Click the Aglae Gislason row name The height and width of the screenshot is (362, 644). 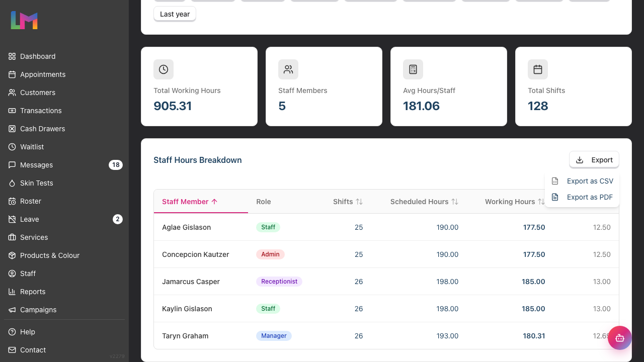[x=186, y=227]
